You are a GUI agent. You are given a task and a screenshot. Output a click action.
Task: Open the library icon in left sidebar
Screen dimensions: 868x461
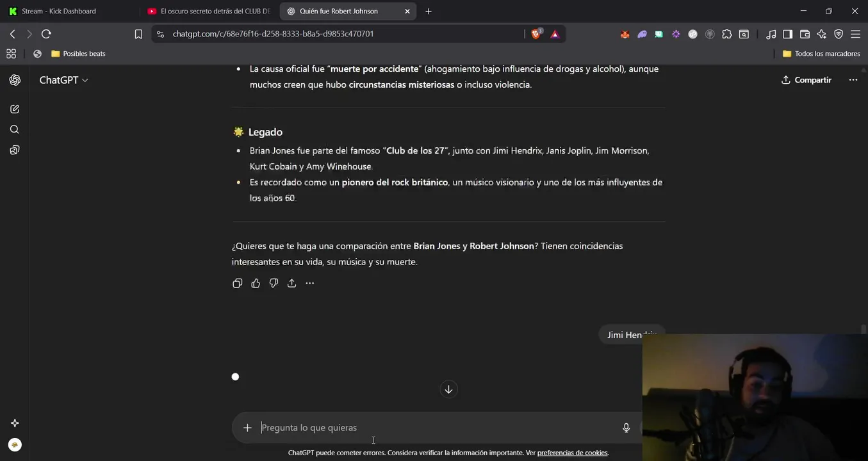(x=15, y=150)
